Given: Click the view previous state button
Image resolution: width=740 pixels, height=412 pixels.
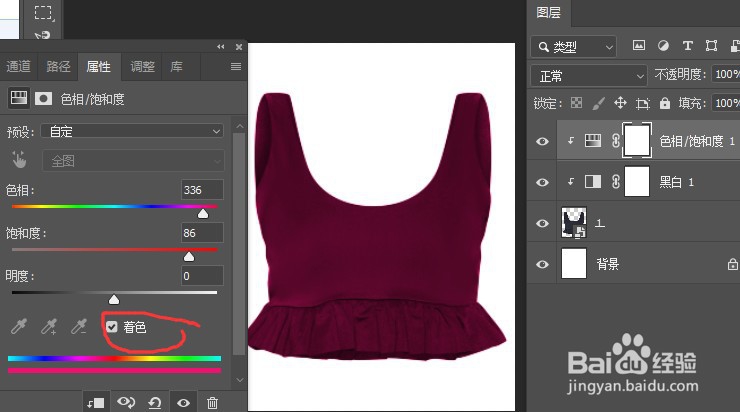Looking at the screenshot, I should point(126,402).
